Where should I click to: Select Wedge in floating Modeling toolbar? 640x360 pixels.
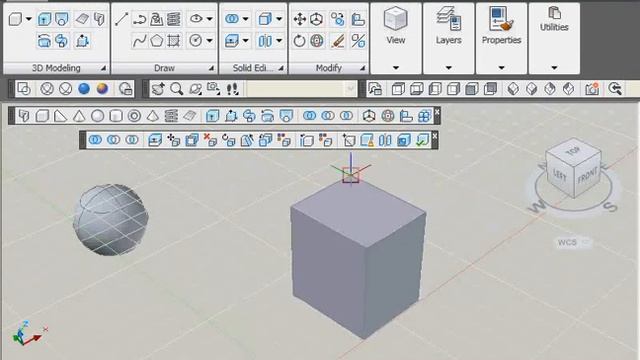tap(61, 116)
